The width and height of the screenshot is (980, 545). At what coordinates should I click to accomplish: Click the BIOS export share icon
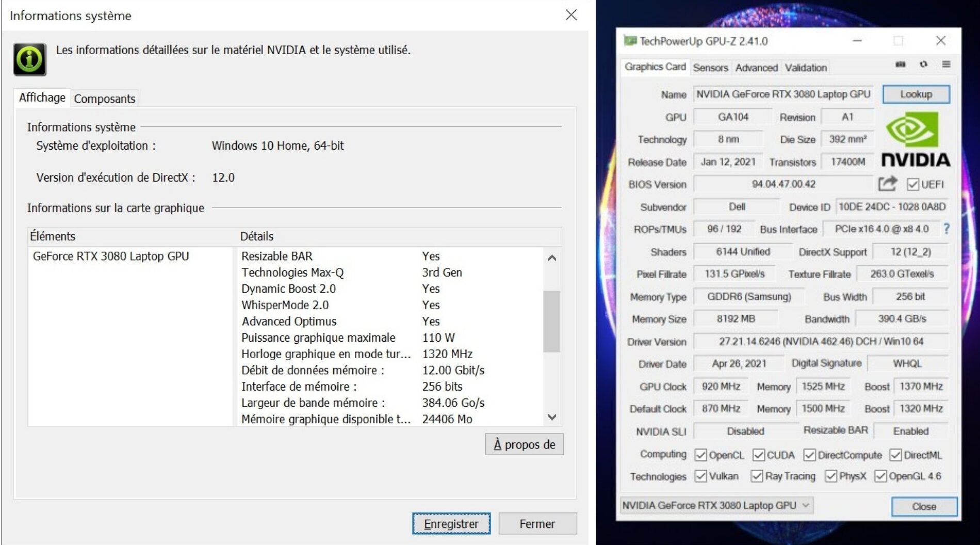click(x=887, y=184)
